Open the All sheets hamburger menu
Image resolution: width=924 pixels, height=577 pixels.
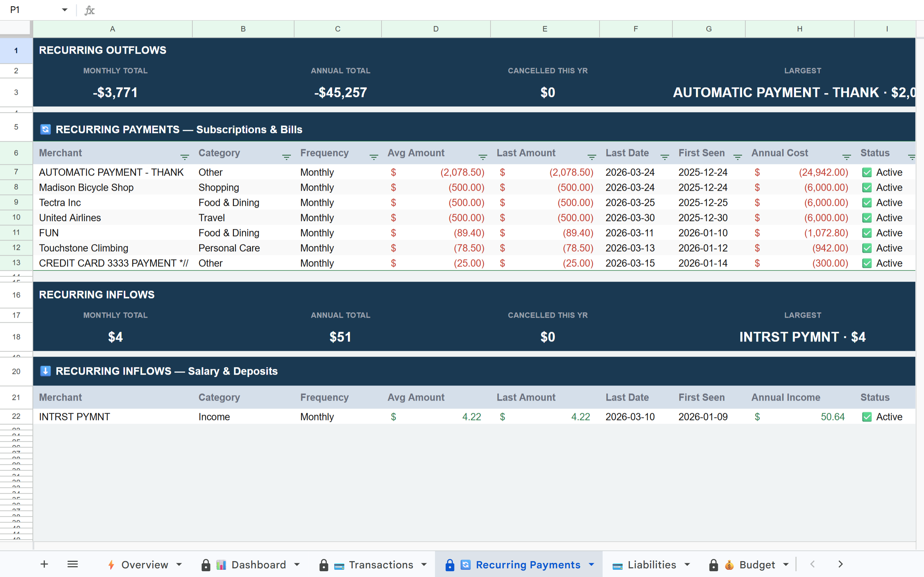point(73,564)
